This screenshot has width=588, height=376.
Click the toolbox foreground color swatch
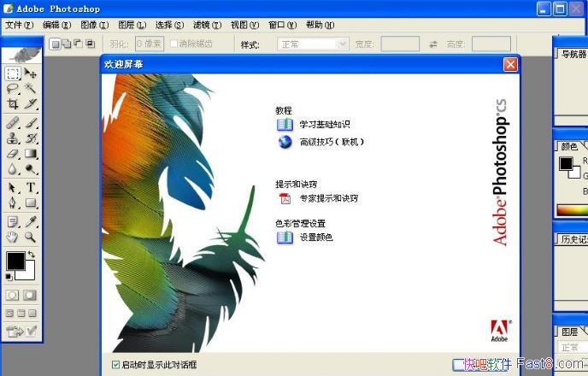(15, 261)
